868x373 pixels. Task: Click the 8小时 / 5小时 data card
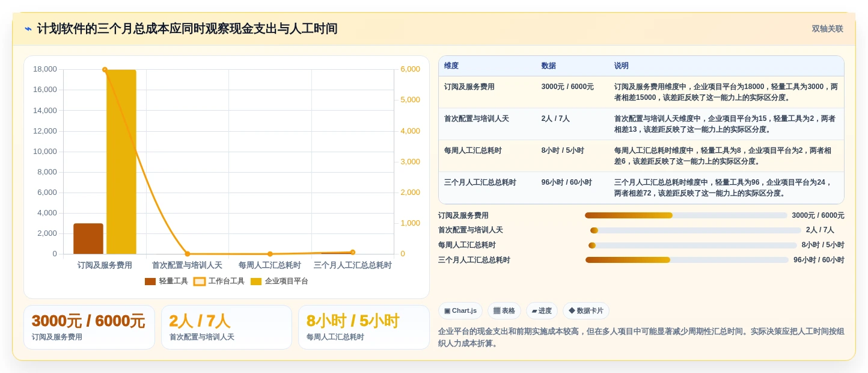tap(364, 327)
